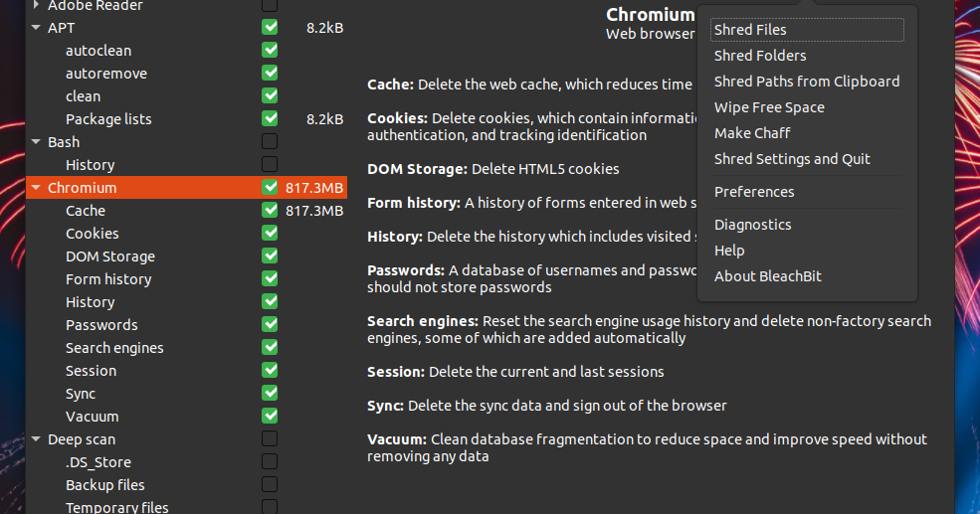Uncheck the Chromium History checkbox
Screen dimensions: 980x514
(270, 301)
